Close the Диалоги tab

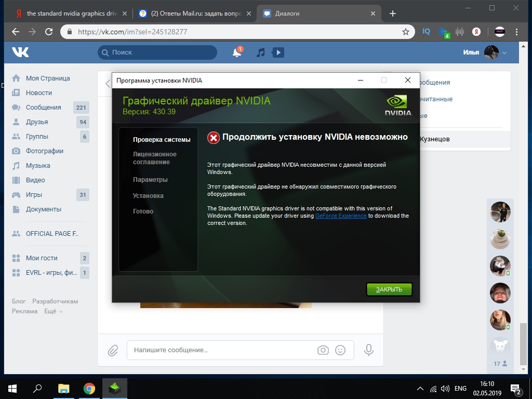[373, 14]
